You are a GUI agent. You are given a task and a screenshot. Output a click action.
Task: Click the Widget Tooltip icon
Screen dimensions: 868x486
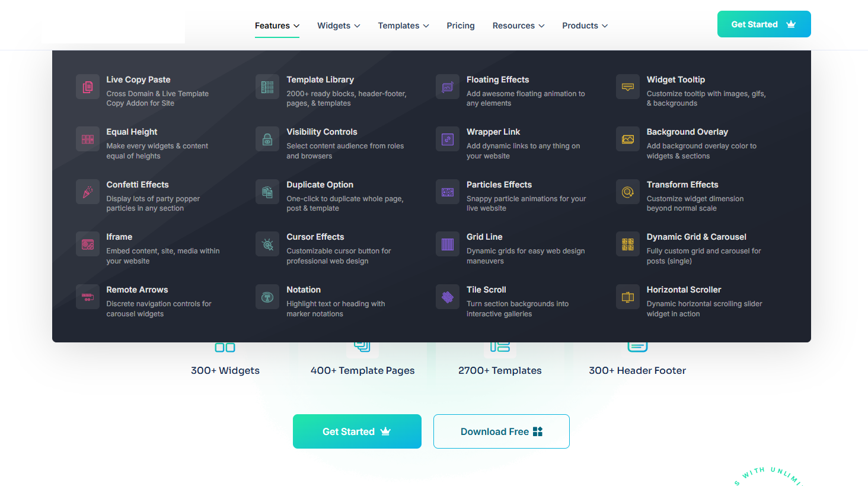pos(628,87)
